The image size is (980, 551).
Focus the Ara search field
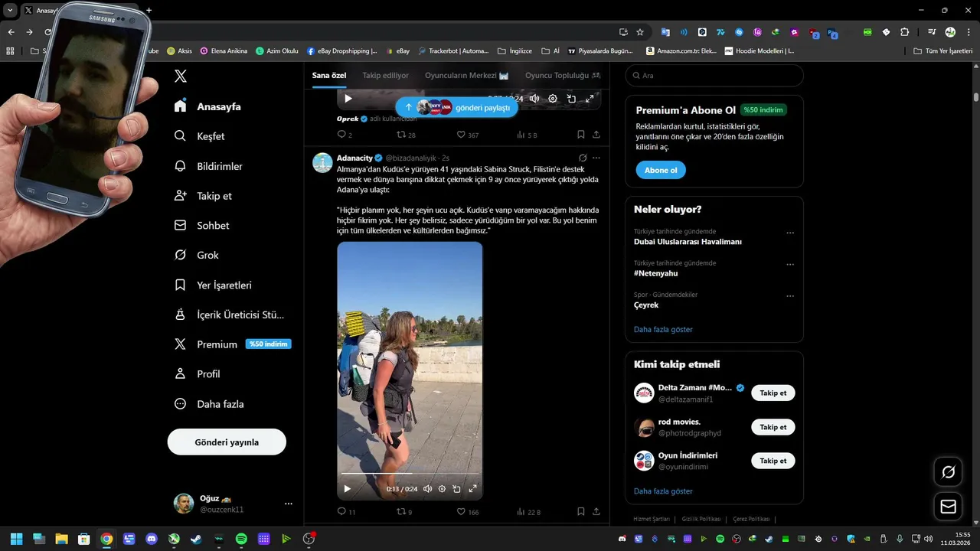coord(714,76)
